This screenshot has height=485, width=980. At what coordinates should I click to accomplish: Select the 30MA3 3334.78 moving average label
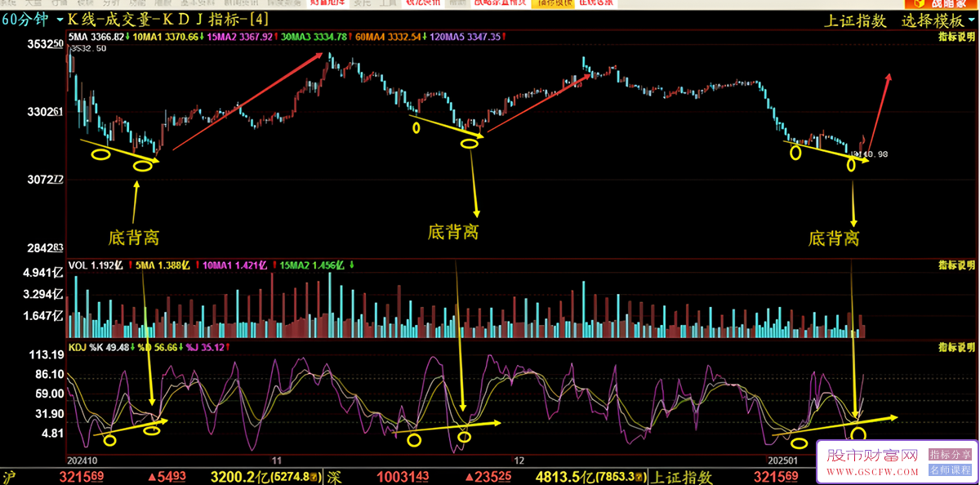[314, 37]
